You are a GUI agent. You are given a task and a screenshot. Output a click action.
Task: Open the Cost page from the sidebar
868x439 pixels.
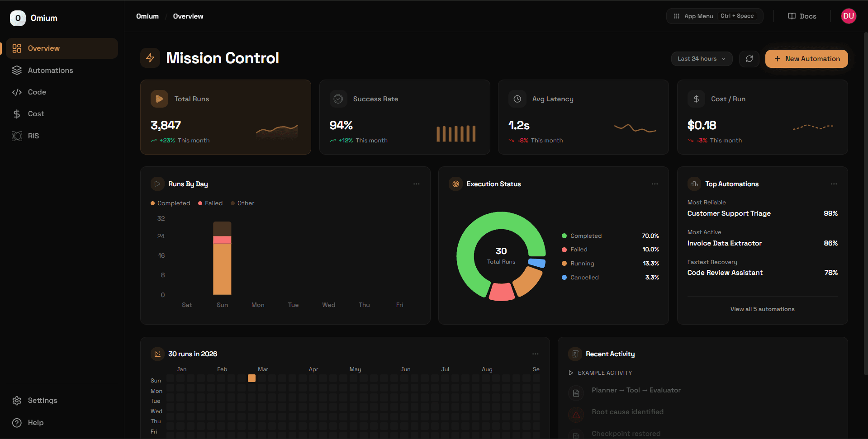[36, 113]
